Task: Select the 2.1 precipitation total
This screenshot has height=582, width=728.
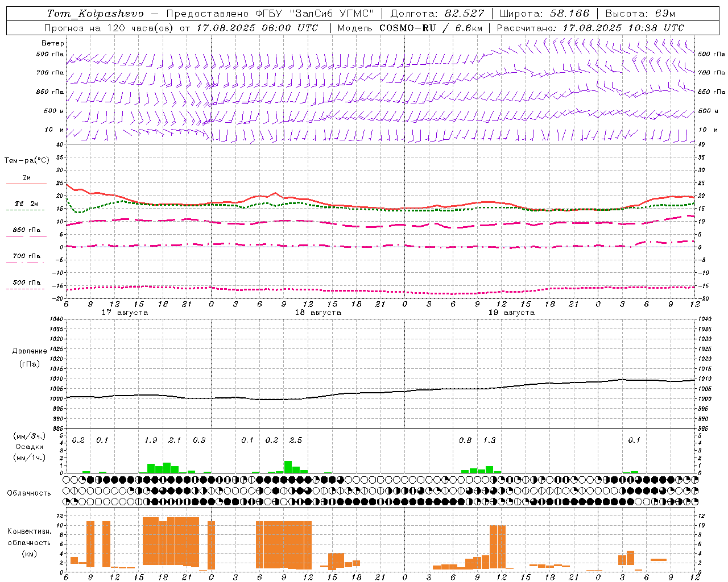Action: (175, 440)
